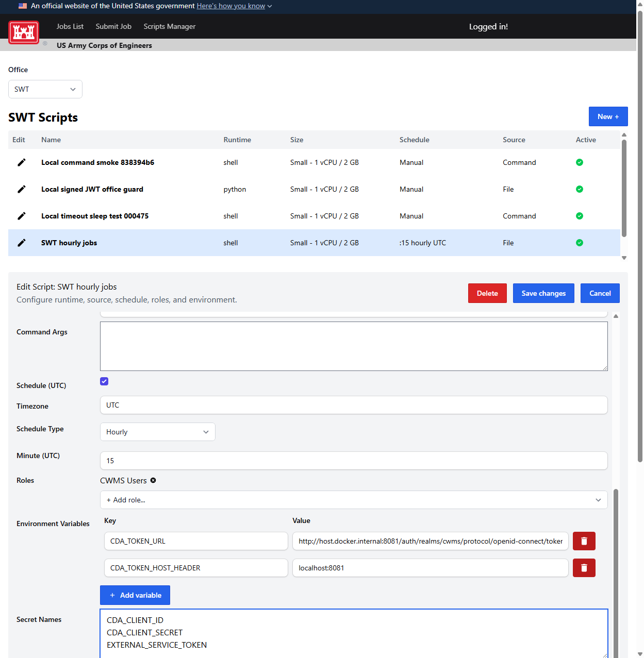644x658 pixels.
Task: Click the US Army Corps castle logo
Action: 24,32
